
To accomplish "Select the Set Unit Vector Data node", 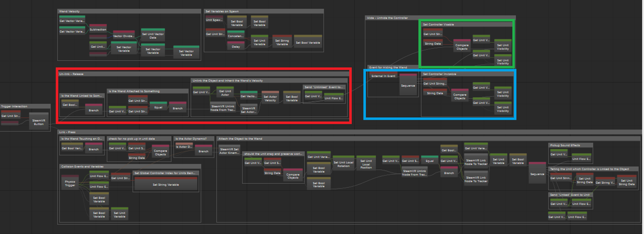I will tap(153, 34).
